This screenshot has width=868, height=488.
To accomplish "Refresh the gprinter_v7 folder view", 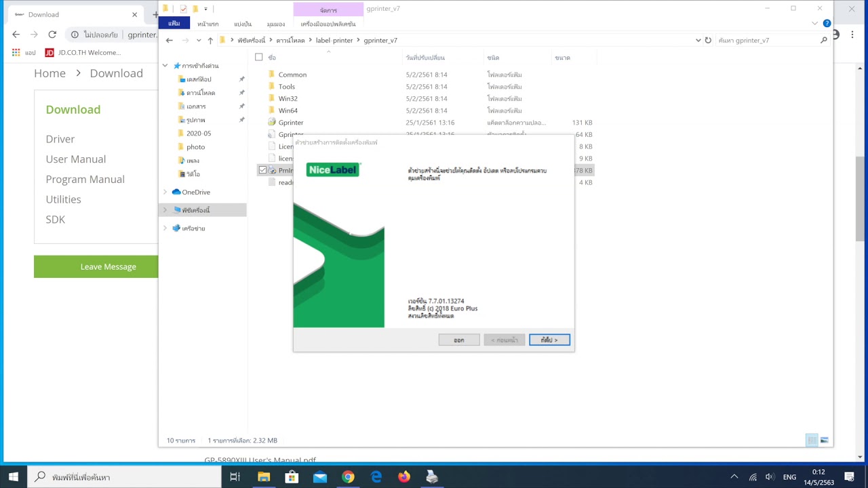I will click(708, 40).
